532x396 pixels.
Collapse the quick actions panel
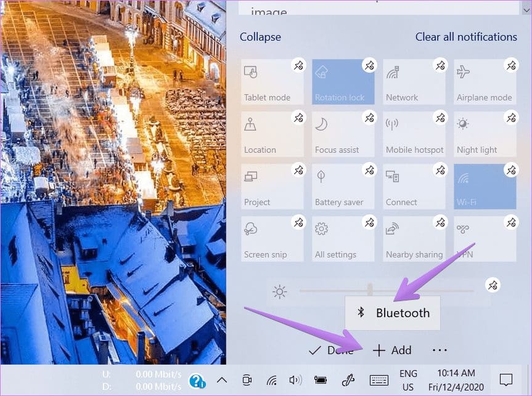[260, 37]
